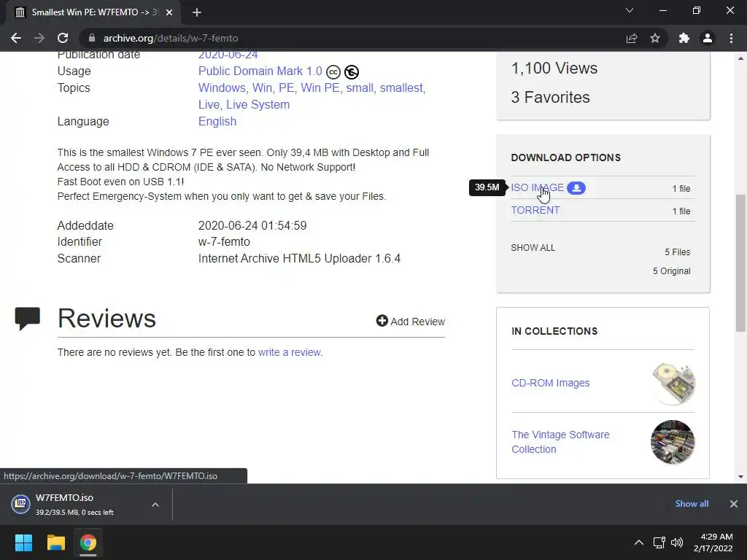Bookmark this page with star icon
The height and width of the screenshot is (560, 747).
[x=655, y=38]
